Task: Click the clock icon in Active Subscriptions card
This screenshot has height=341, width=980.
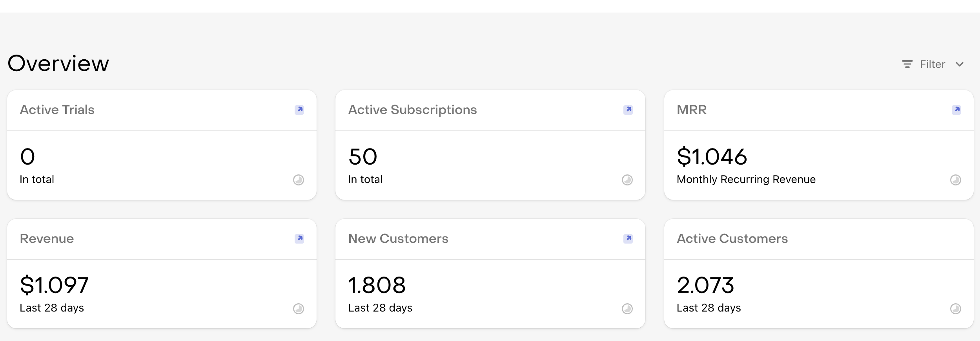Action: [627, 180]
